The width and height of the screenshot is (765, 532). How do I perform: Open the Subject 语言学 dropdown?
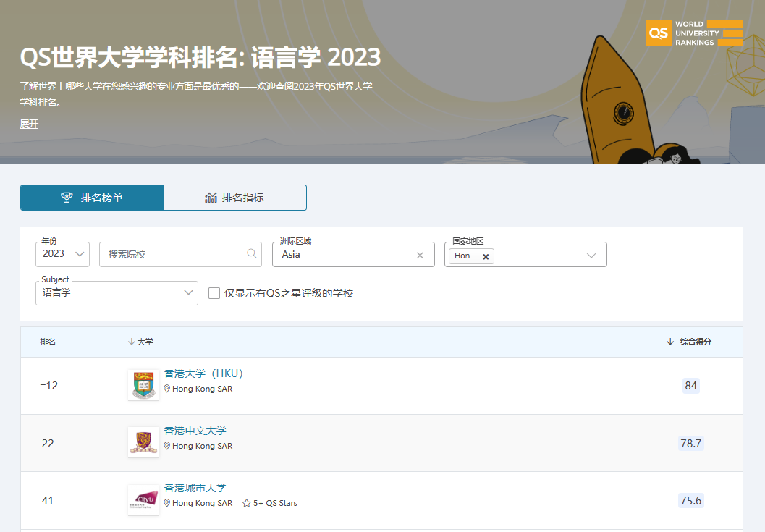pyautogui.click(x=117, y=293)
